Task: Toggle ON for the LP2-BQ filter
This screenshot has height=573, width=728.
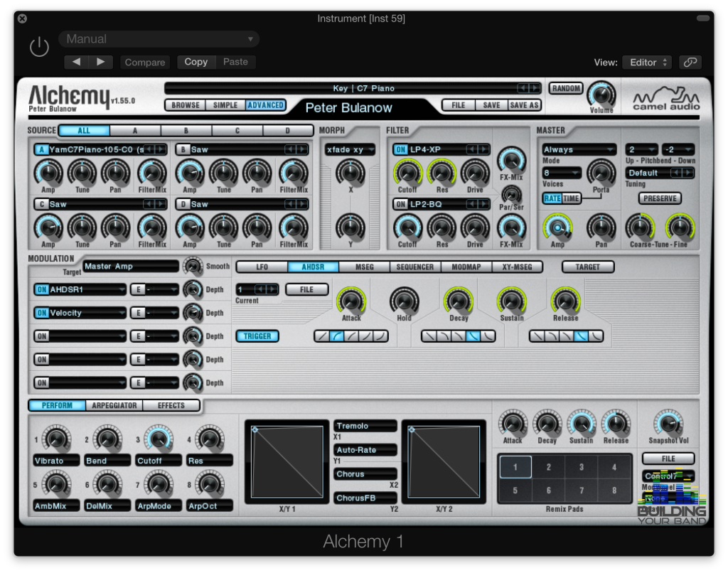Action: pyautogui.click(x=401, y=204)
